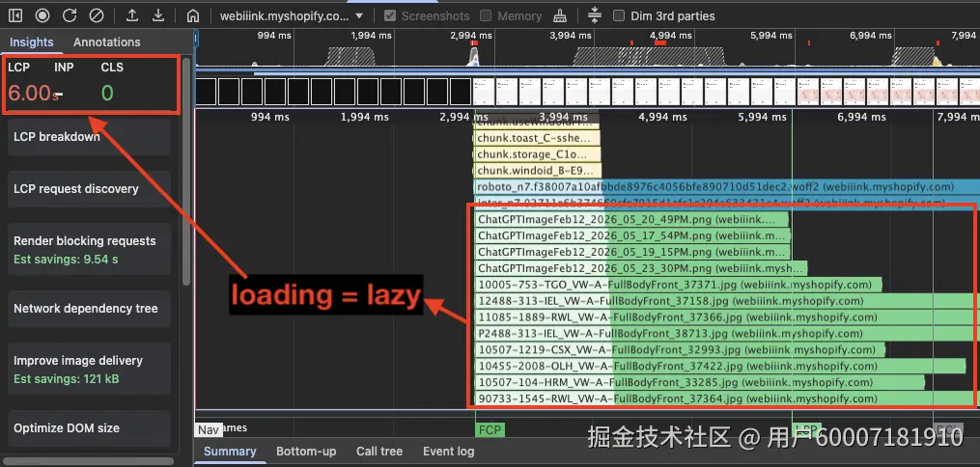The width and height of the screenshot is (980, 467).
Task: Switch to the Annotations tab
Action: coord(107,41)
